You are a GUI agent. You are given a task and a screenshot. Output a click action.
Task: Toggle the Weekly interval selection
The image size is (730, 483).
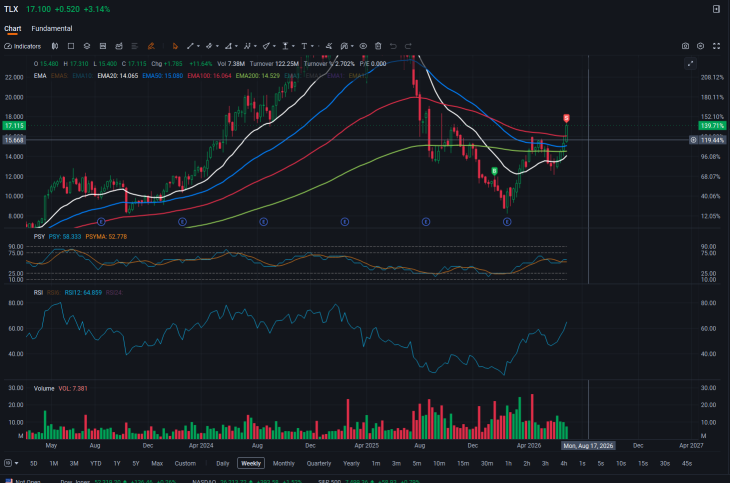(x=251, y=463)
